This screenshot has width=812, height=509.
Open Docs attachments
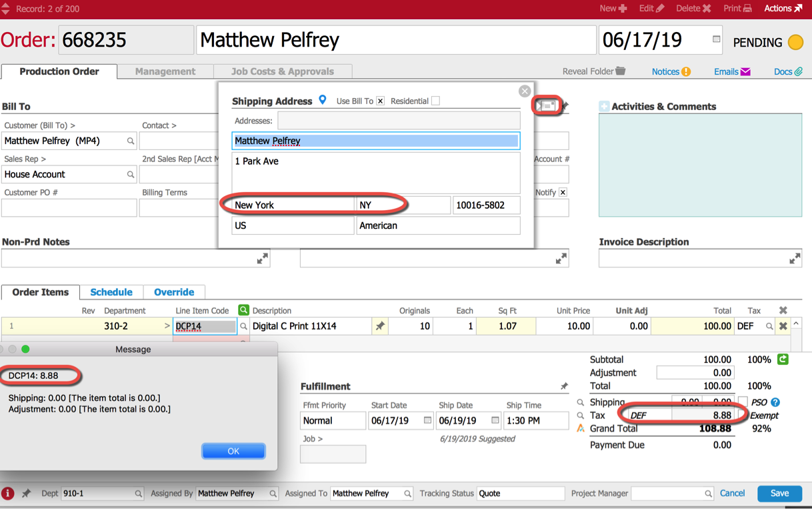click(x=788, y=71)
